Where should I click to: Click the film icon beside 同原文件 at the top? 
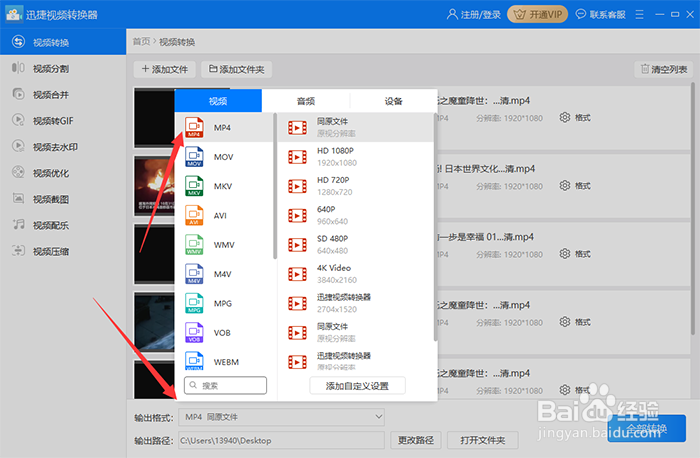[297, 128]
